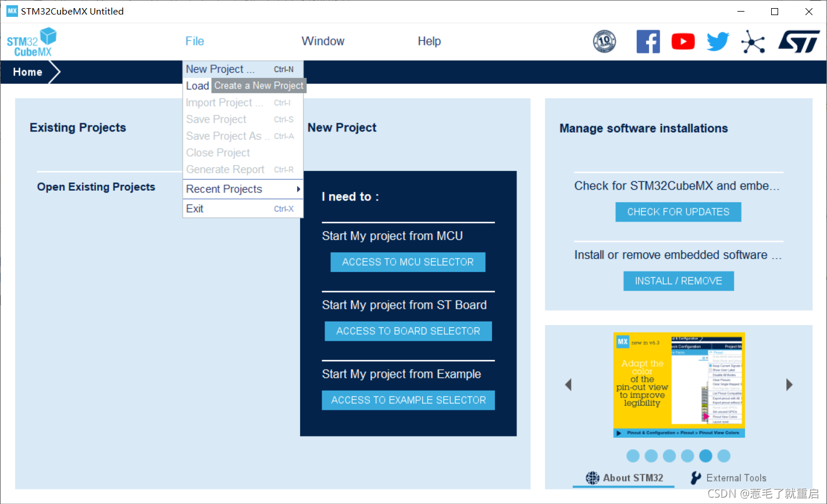
Task: Open the Facebook icon link
Action: tap(648, 41)
